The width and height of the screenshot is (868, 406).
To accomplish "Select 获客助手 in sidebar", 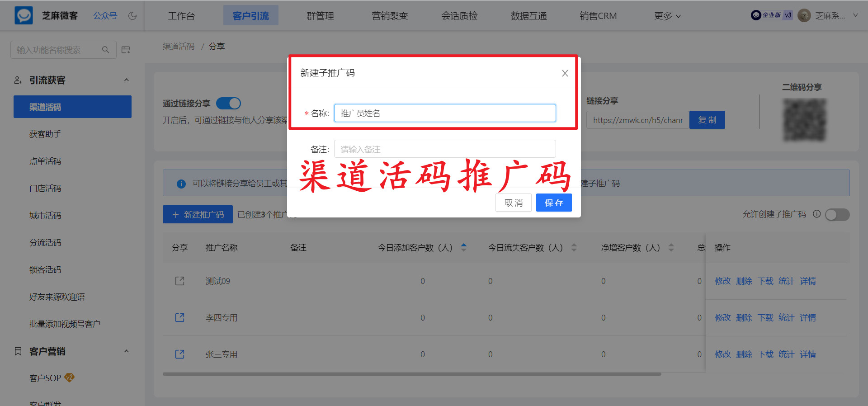I will tap(45, 134).
